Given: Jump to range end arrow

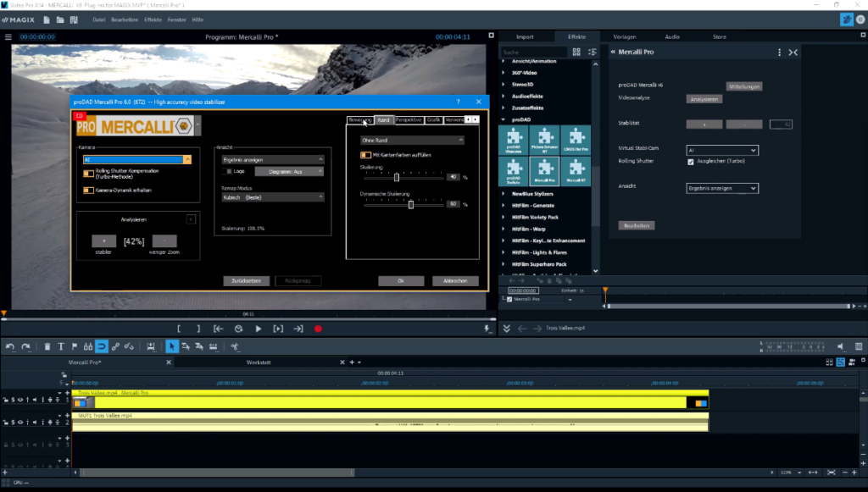Looking at the screenshot, I should (298, 329).
